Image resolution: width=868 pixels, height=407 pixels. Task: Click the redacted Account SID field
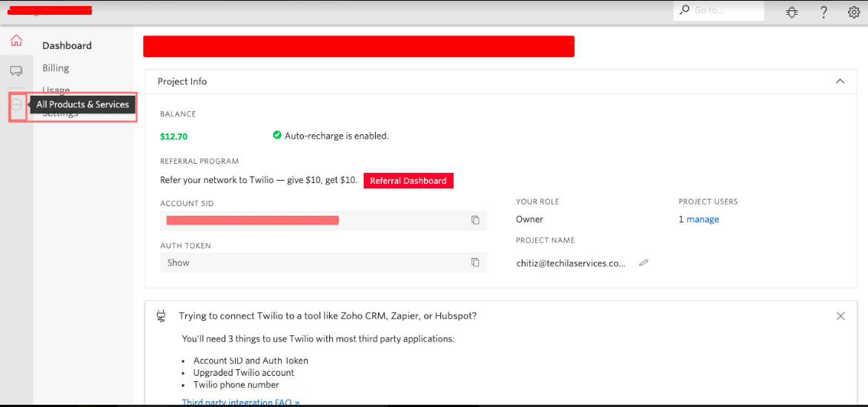point(323,220)
